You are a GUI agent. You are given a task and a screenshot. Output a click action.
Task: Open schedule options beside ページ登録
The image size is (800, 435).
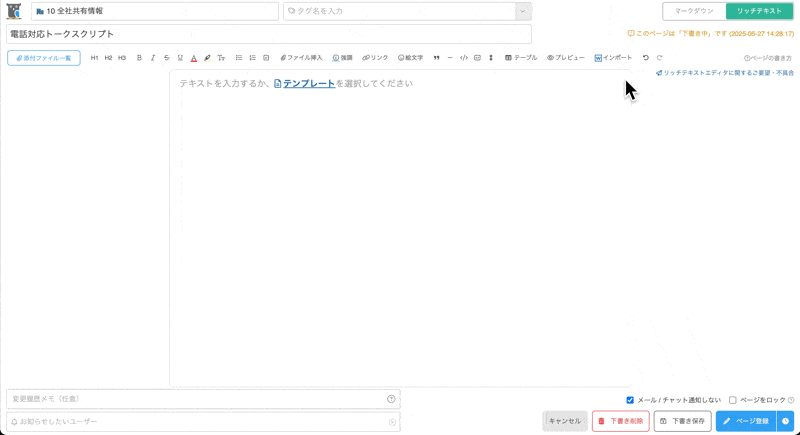785,421
